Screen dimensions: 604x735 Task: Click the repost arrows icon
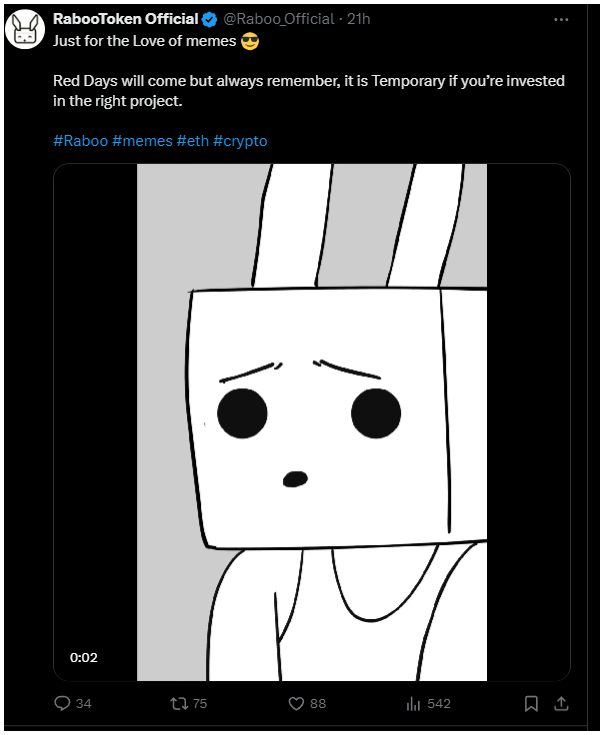(179, 703)
